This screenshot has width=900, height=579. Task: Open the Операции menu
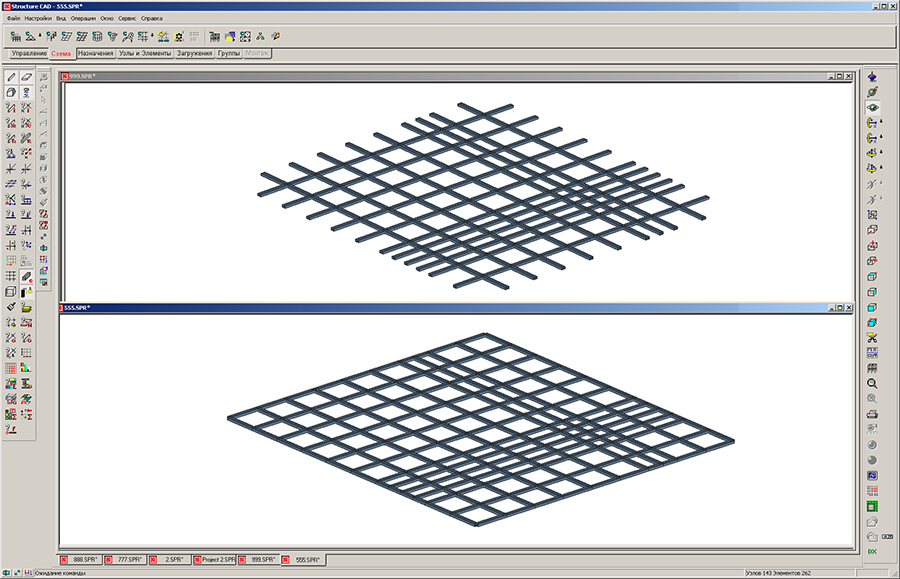(83, 18)
